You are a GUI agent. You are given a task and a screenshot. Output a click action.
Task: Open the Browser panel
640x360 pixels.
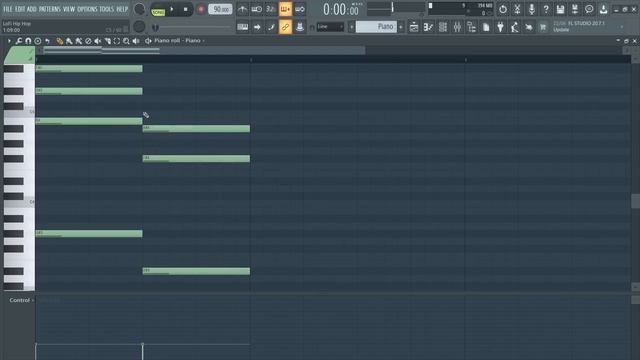point(471,27)
